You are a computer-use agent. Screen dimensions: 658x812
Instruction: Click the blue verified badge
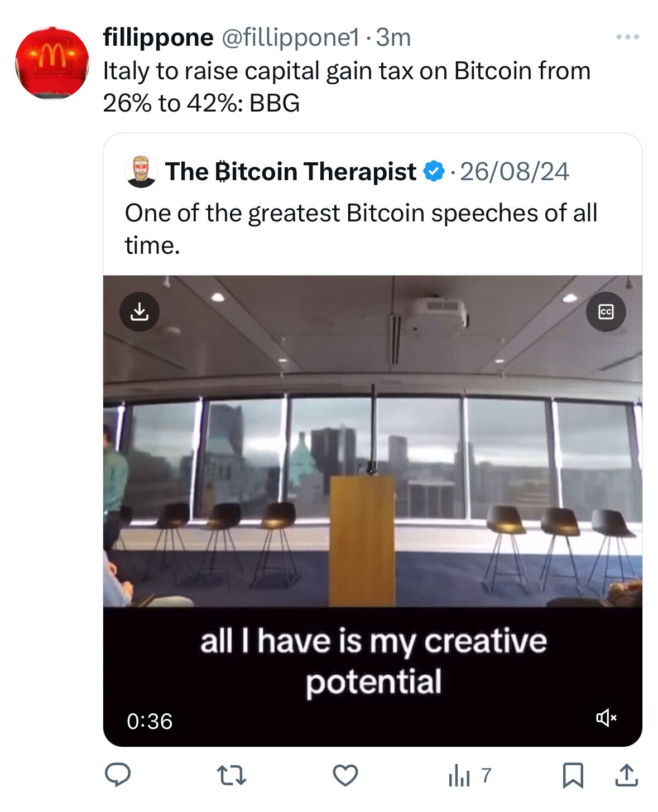click(434, 171)
